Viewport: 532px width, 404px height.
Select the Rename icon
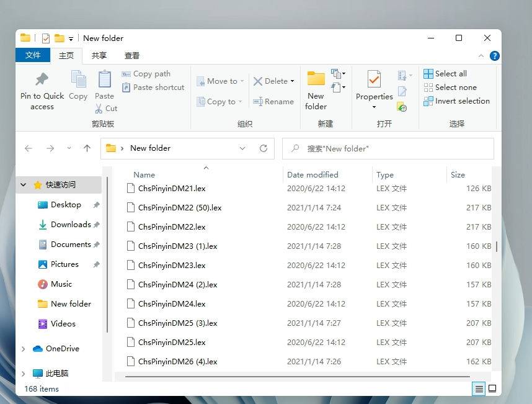point(273,101)
